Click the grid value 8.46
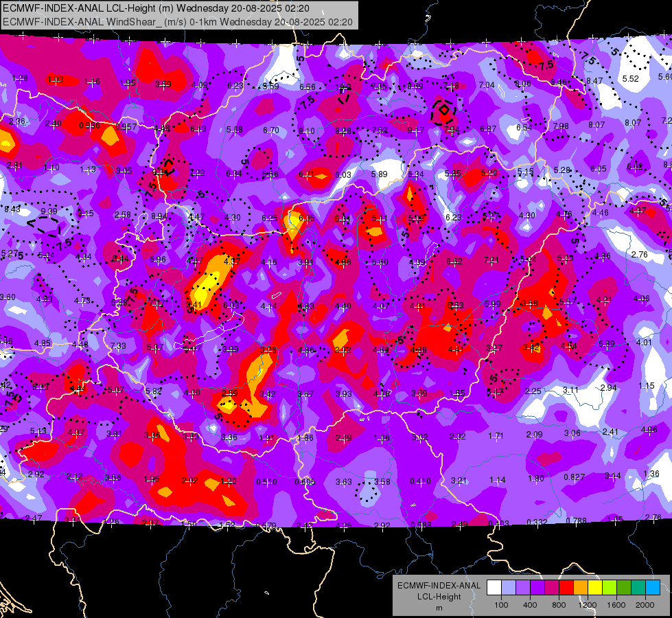672x618 pixels. 559,82
